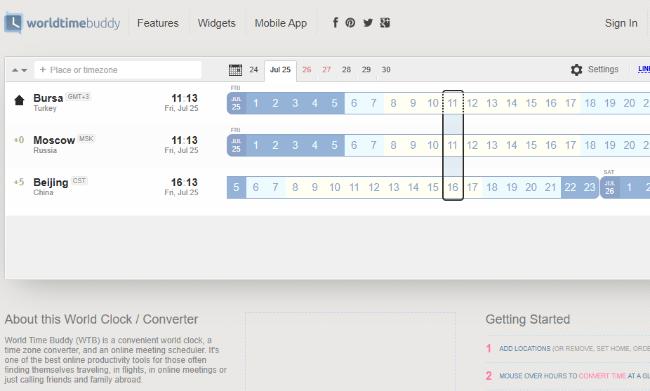650x391 pixels.
Task: Open the Widgets menu item
Action: (216, 23)
